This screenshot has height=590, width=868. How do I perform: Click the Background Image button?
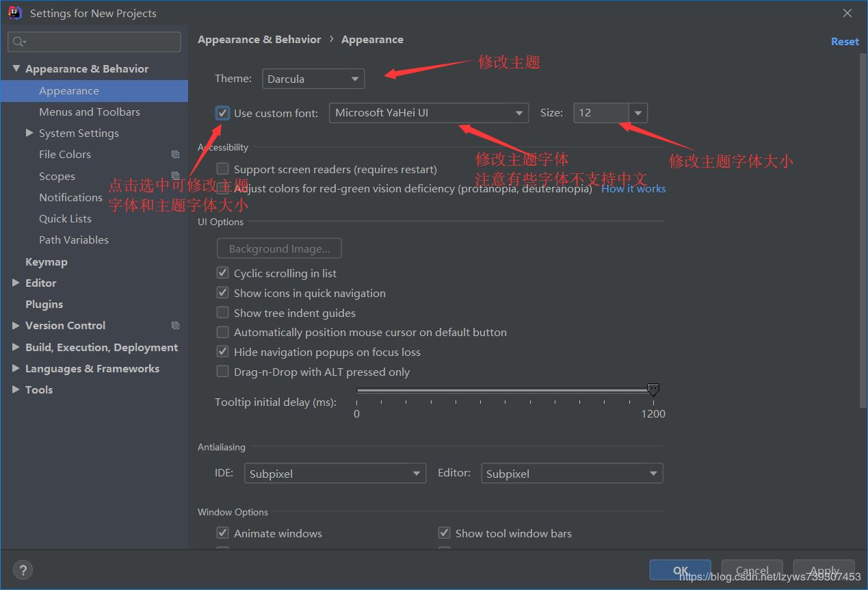coord(279,248)
